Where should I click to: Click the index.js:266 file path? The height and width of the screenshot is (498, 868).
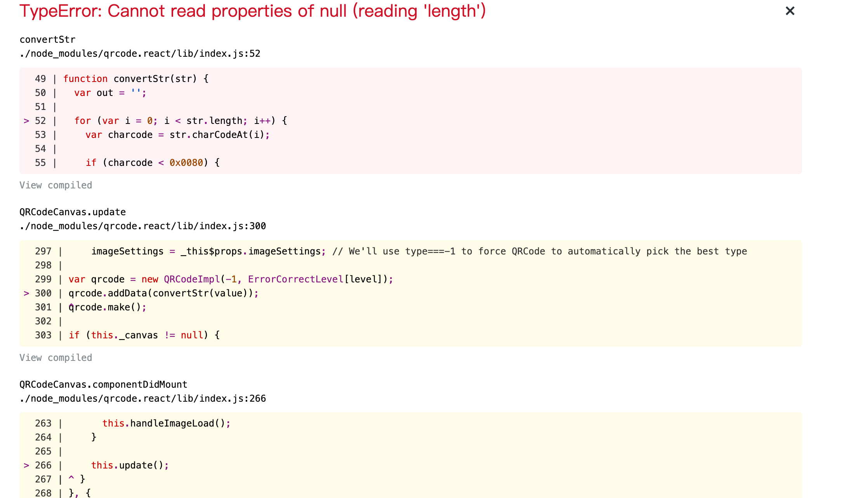click(142, 398)
